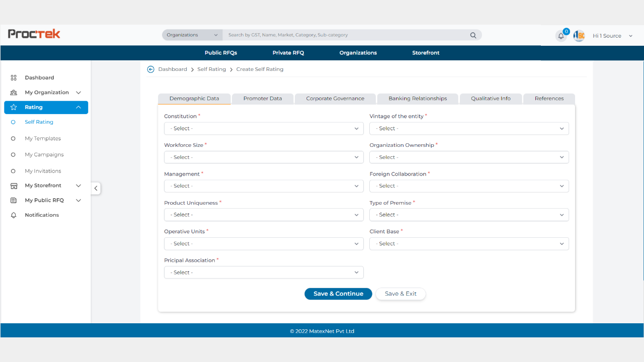Click the organization search input field
This screenshot has width=644, height=362.
tap(347, 35)
